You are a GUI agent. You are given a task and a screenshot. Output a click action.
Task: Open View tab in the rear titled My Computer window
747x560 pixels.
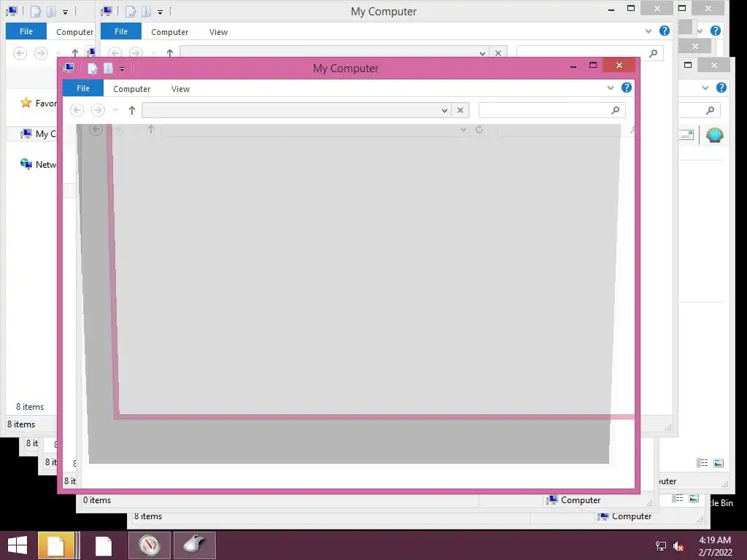pos(218,32)
